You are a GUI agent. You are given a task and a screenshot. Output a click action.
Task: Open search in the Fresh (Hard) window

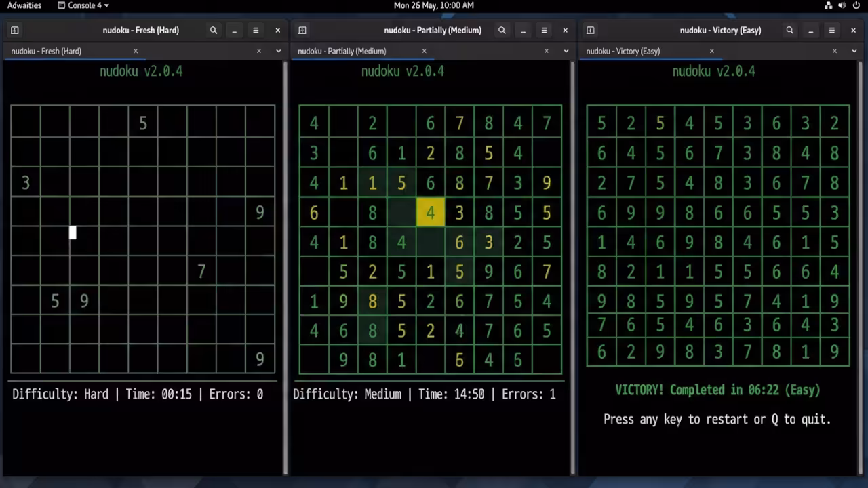tap(214, 30)
